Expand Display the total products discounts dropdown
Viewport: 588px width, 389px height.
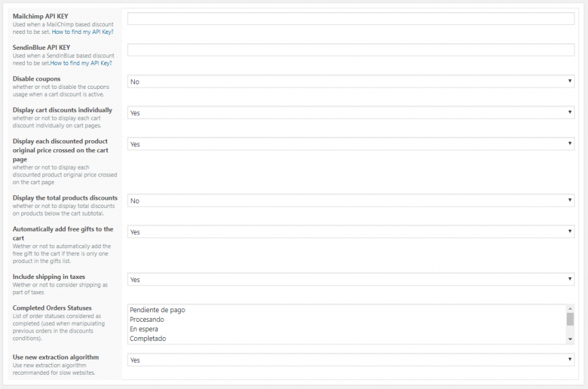tap(350, 201)
